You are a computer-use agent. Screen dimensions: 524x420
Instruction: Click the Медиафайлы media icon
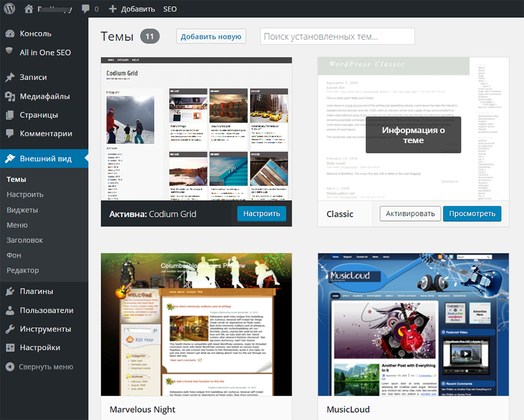pos(9,96)
